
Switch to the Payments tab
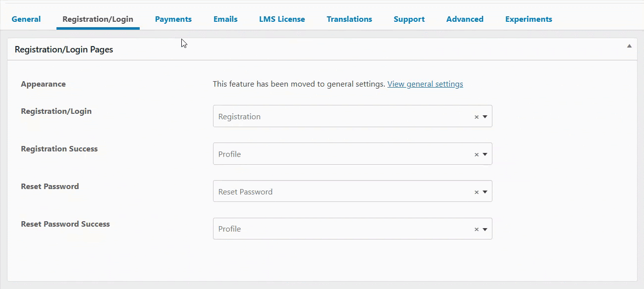point(173,19)
